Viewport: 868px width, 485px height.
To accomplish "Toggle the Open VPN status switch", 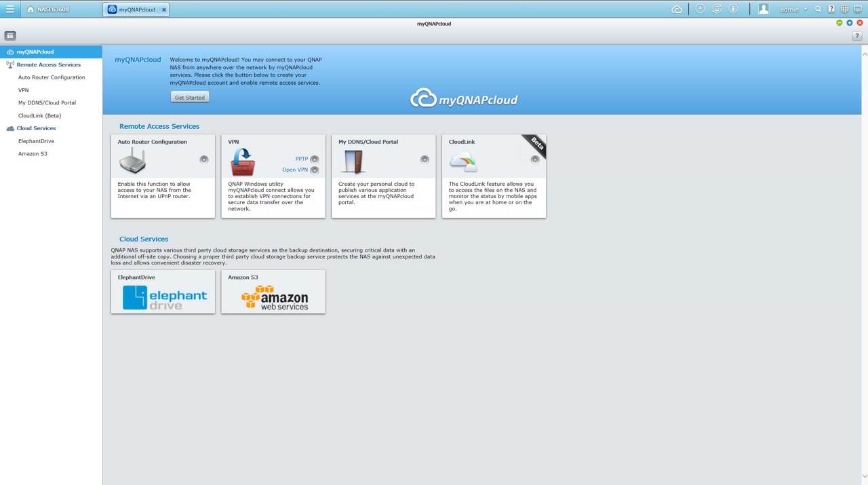I will [314, 170].
